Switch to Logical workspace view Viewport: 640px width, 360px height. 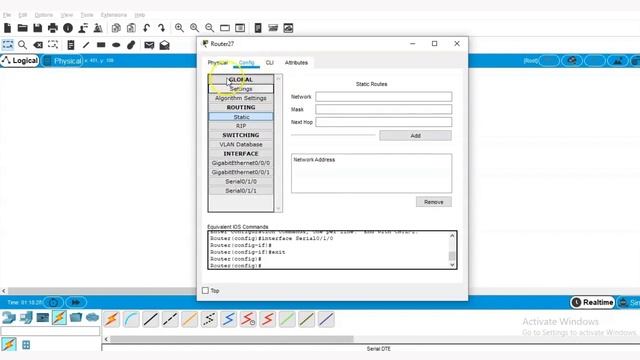coord(20,61)
